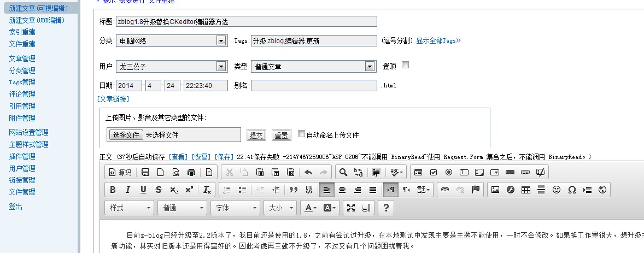Go to 评论管理 in sidebar
The width and height of the screenshot is (644, 253).
click(x=22, y=94)
